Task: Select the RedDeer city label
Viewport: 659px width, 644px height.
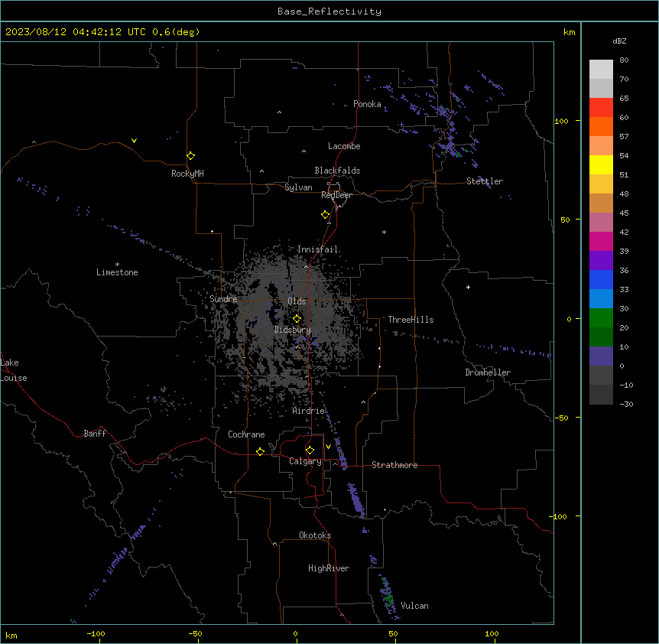Action: click(x=336, y=195)
